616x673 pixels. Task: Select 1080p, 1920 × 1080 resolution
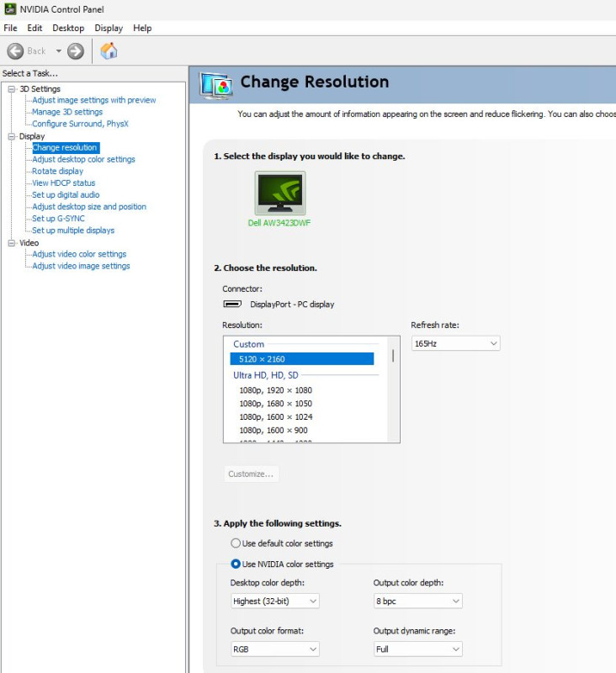275,390
